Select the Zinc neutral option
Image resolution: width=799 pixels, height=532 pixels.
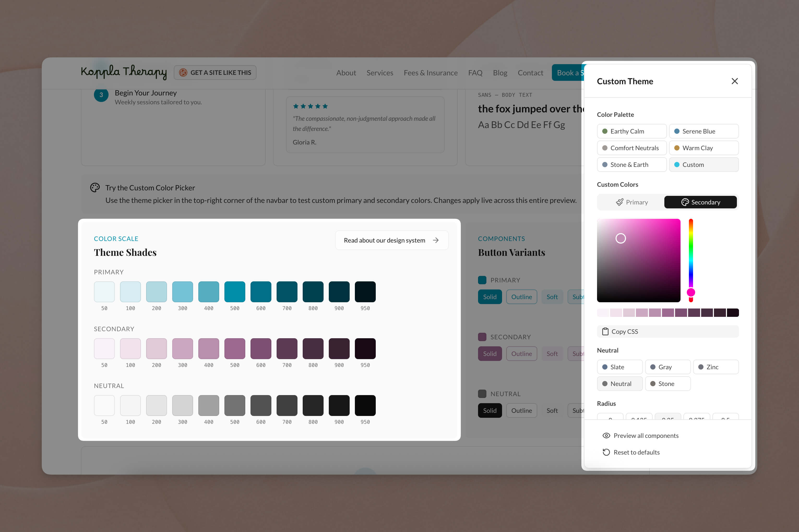715,367
